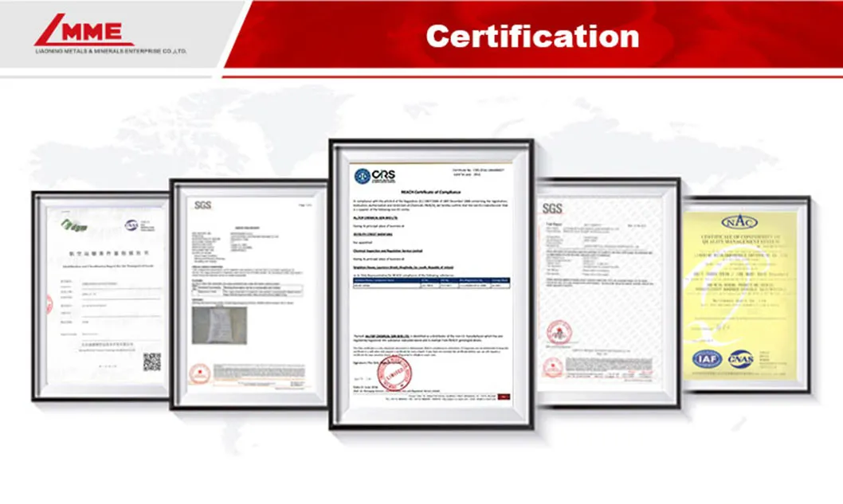Open the leftmost Chinese transport certificate
Screen dimensions: 843x504
tap(101, 295)
